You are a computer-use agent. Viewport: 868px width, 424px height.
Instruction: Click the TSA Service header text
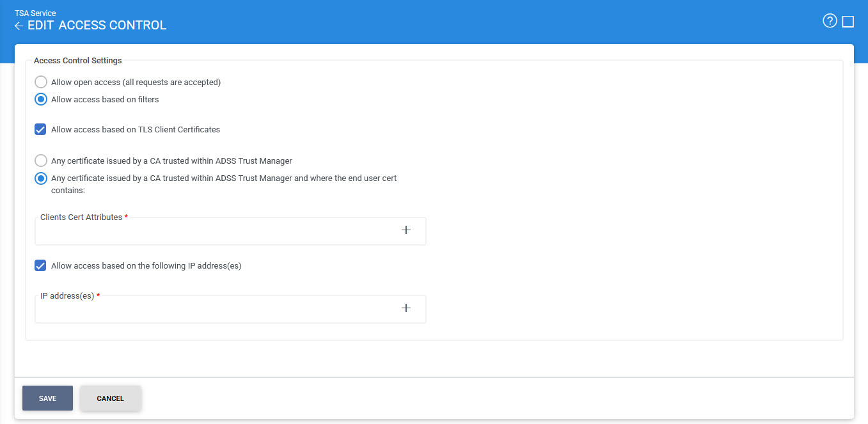coord(35,13)
